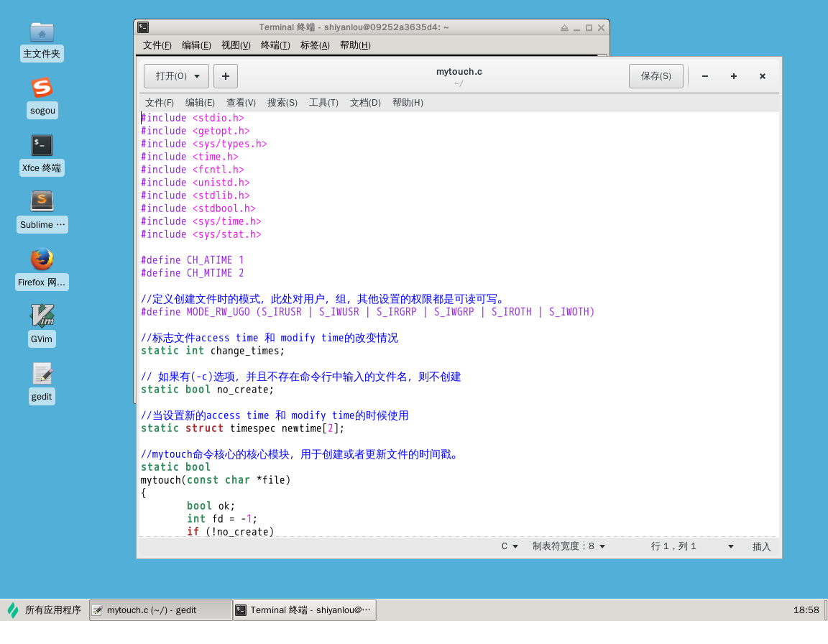
Task: Click line '#include <getopt.h>'
Action: coord(195,131)
